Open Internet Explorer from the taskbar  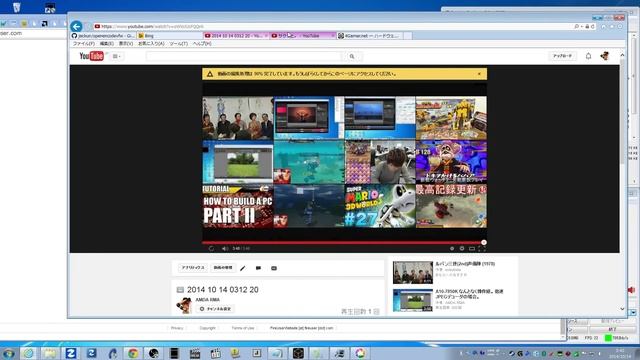28,353
